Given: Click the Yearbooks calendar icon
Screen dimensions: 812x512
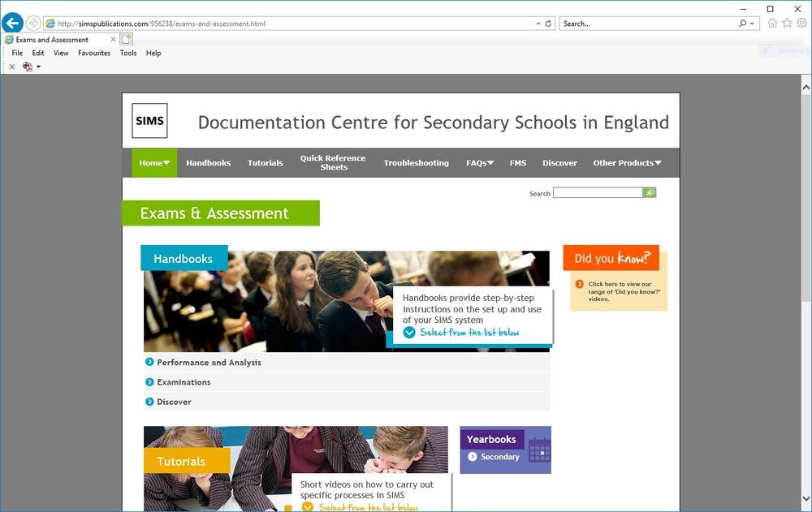Looking at the screenshot, I should [x=539, y=450].
